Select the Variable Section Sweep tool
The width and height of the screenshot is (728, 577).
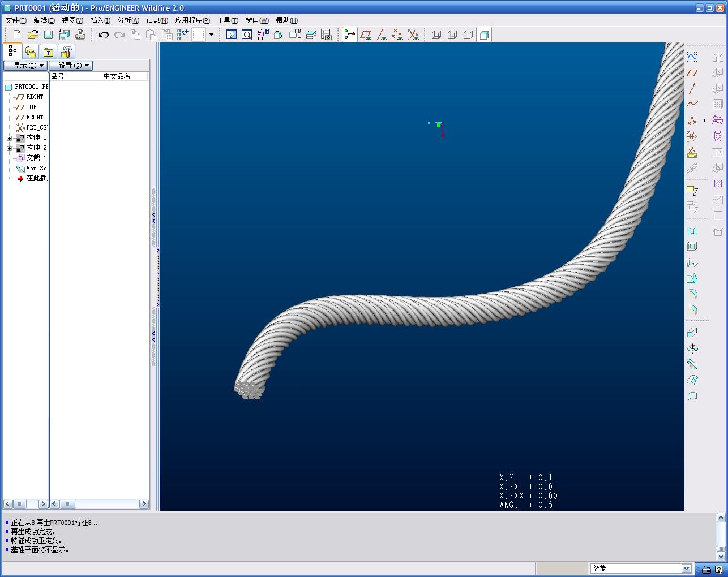[692, 364]
